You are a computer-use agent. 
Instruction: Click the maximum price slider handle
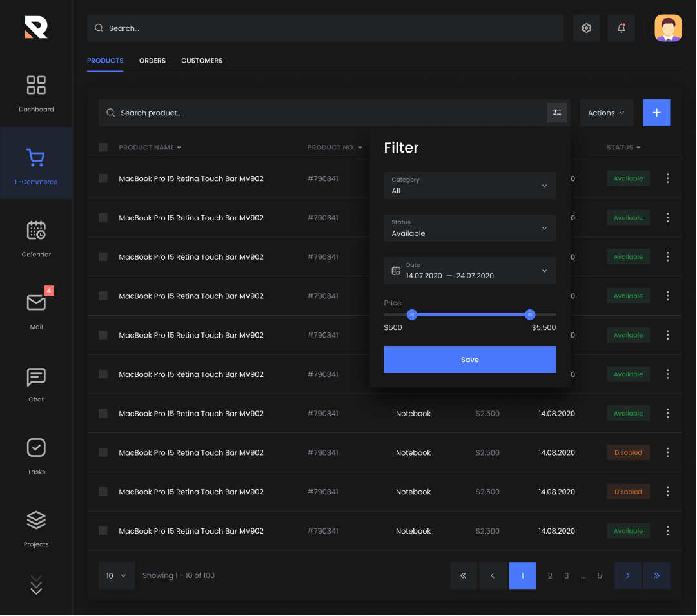[x=530, y=315]
